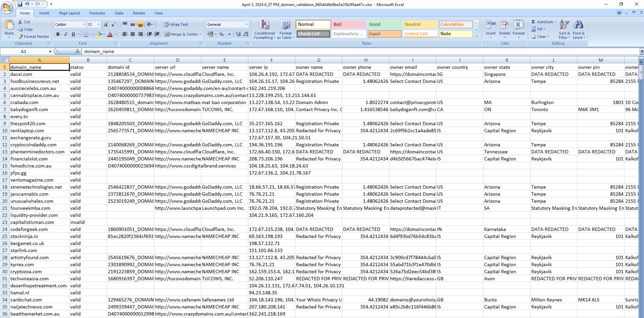Apply comma style number format

point(229,34)
